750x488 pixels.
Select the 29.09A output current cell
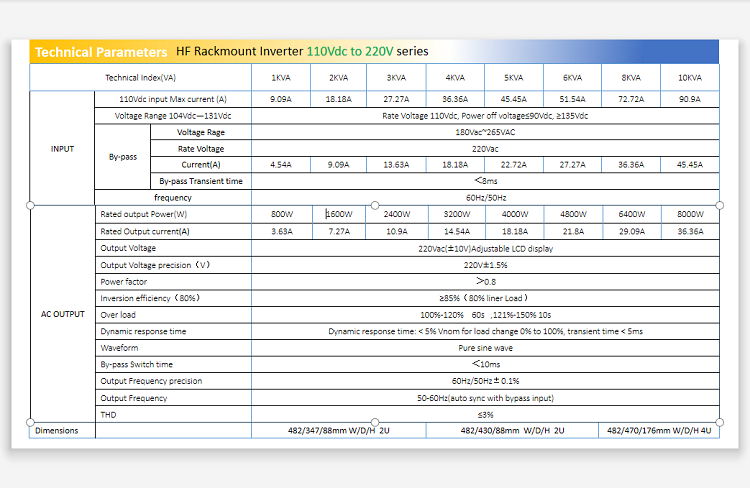click(x=632, y=232)
